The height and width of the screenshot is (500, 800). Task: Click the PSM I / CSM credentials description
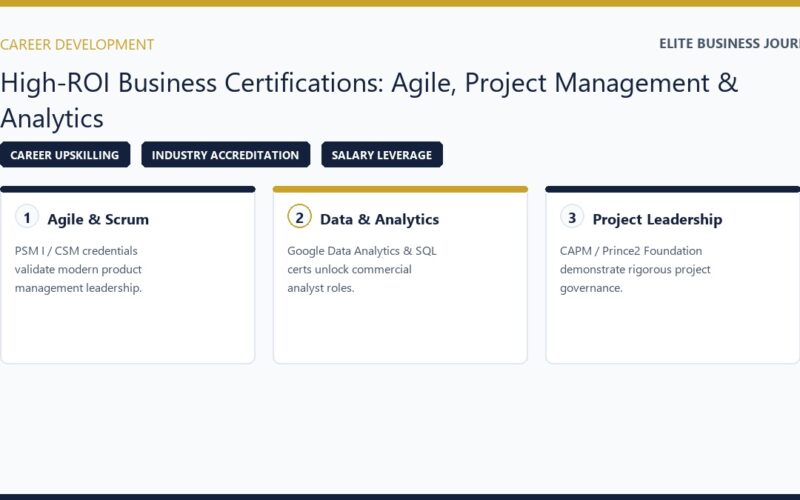click(x=78, y=269)
